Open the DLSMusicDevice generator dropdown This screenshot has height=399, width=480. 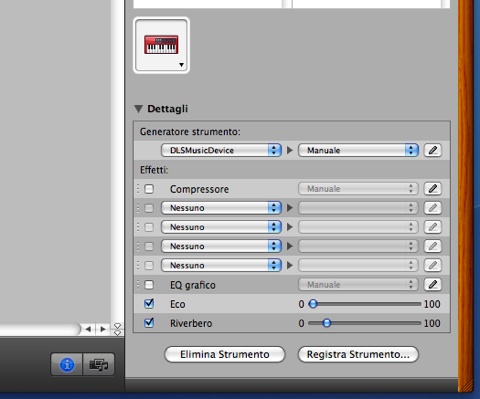coord(221,150)
